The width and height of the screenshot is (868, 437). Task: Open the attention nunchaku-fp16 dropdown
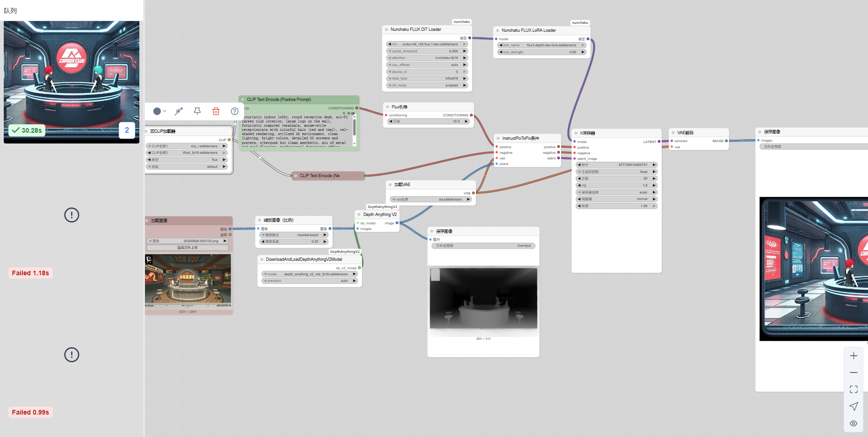[x=427, y=58]
